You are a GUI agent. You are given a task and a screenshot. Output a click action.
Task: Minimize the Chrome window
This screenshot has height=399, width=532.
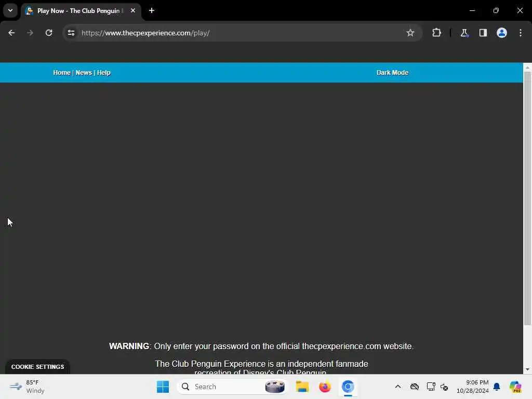pos(472,10)
